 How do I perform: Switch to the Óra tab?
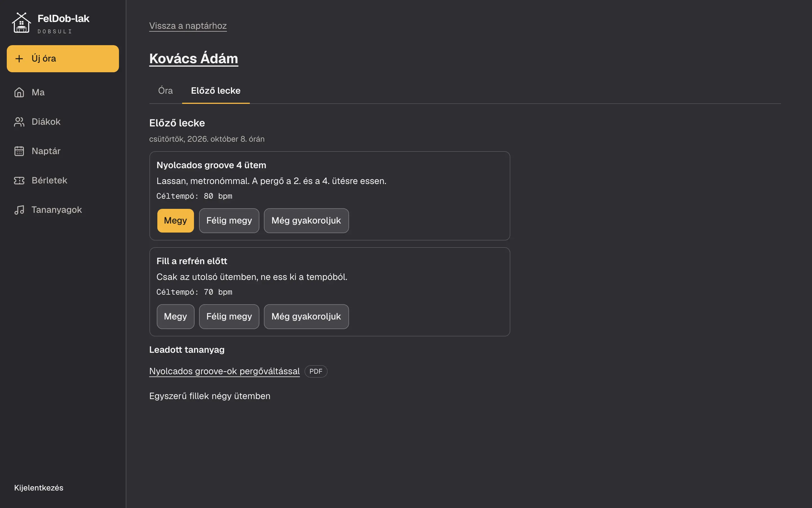(166, 91)
